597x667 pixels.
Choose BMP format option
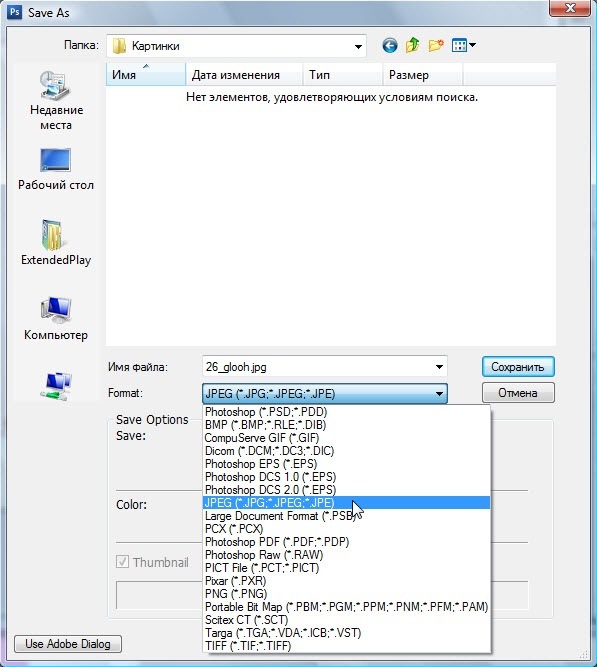346,425
